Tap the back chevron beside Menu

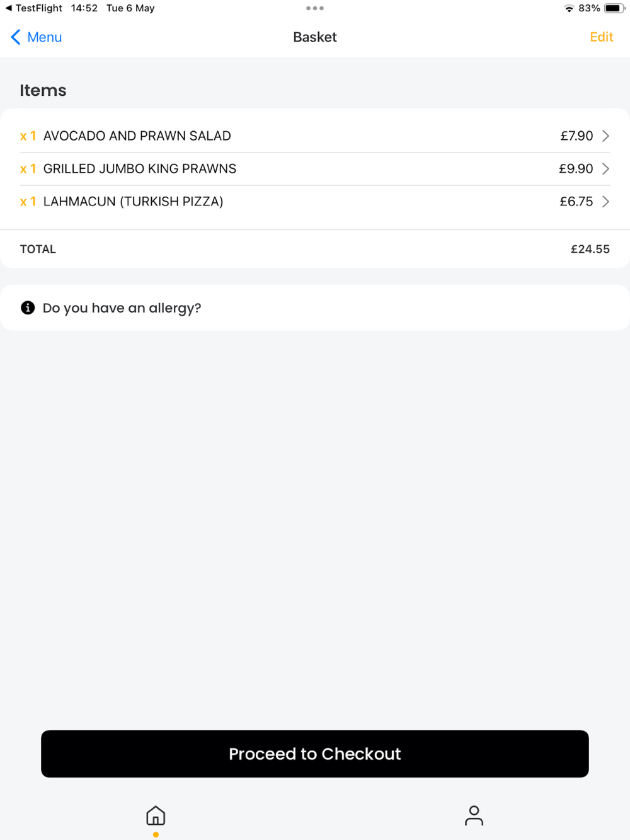(16, 37)
